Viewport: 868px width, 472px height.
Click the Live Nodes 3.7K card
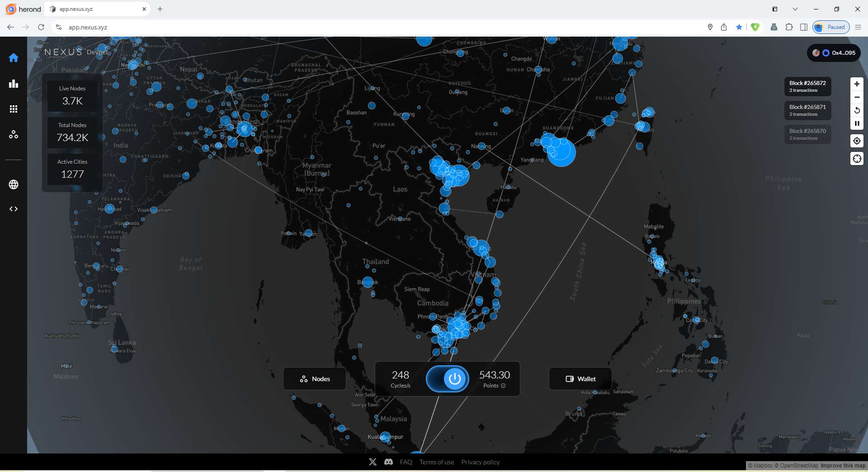point(72,96)
